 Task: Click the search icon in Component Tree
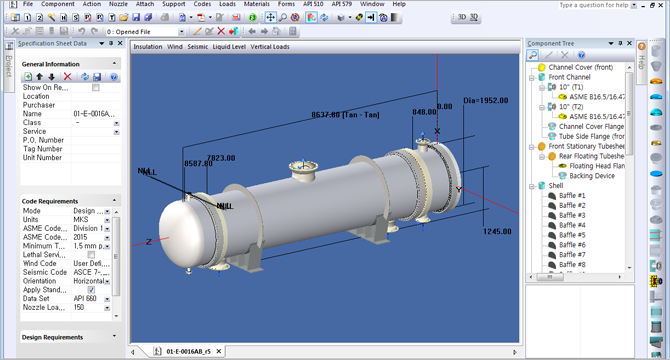[x=532, y=55]
